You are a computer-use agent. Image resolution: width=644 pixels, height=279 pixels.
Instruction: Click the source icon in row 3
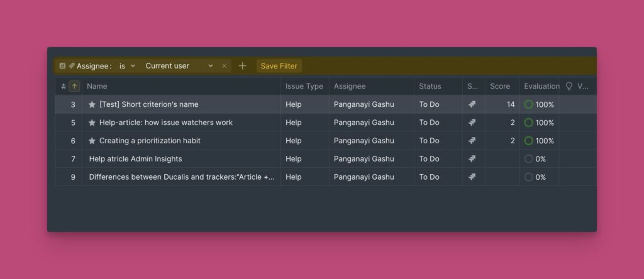pos(472,104)
